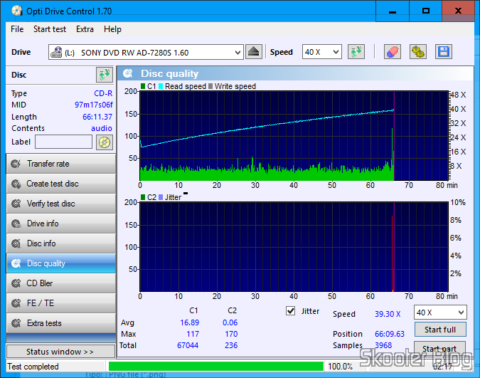The image size is (480, 378).
Task: Open the 40 X dropdown above Start full
Action: click(x=440, y=313)
